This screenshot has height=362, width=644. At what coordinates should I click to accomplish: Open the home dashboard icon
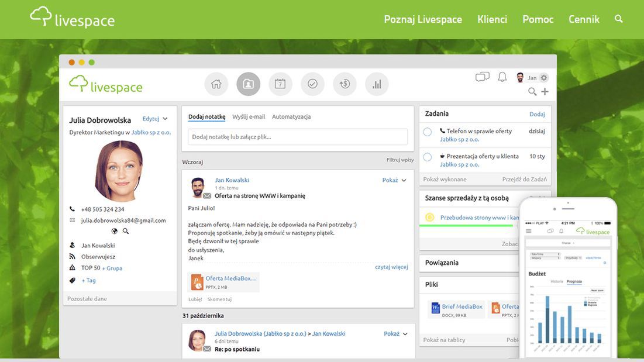click(216, 83)
